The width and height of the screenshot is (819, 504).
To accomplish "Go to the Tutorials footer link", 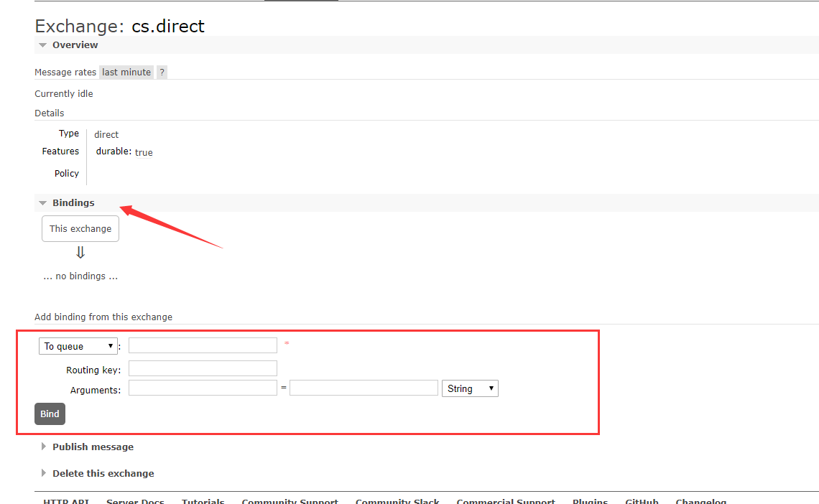I will 203,501.
